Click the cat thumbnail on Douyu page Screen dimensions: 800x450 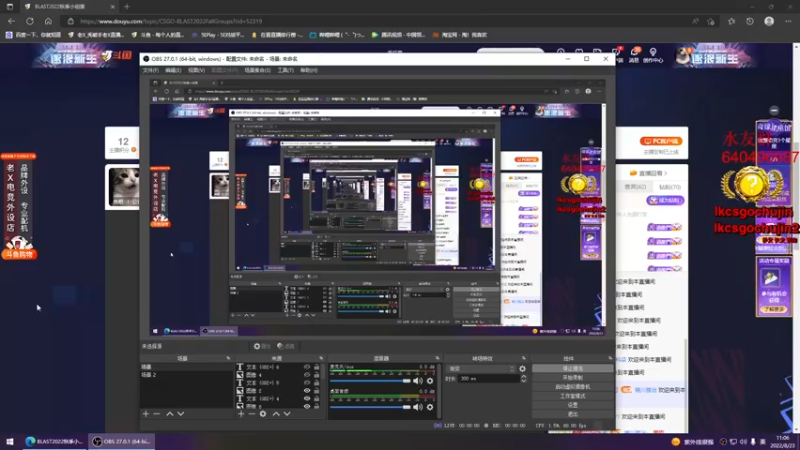[123, 187]
